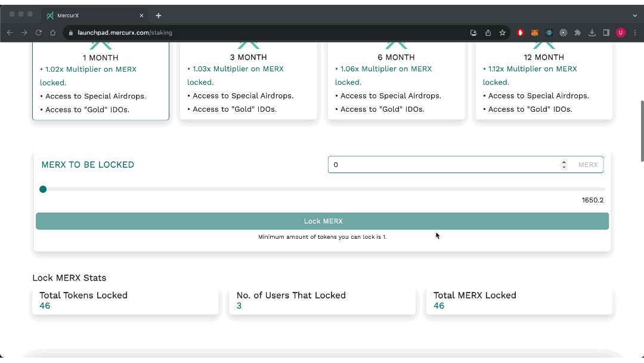Expand the tab search chevron
This screenshot has width=644, height=363.
(635, 16)
